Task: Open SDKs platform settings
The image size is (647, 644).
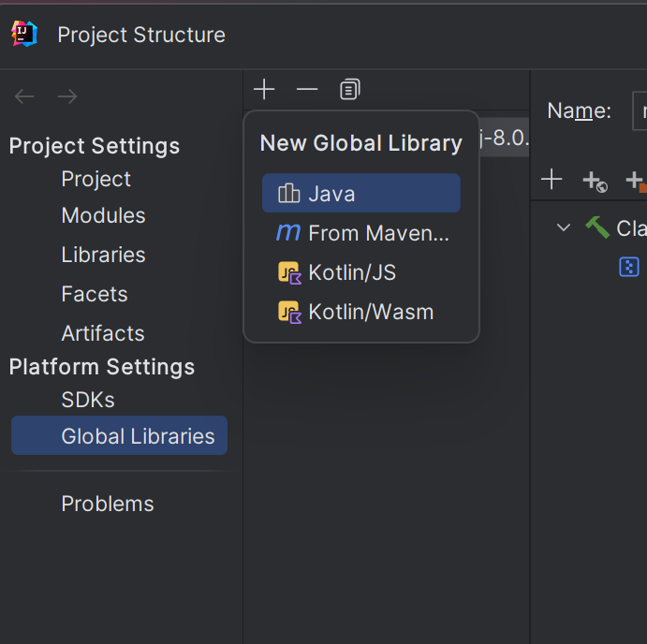Action: pos(88,400)
